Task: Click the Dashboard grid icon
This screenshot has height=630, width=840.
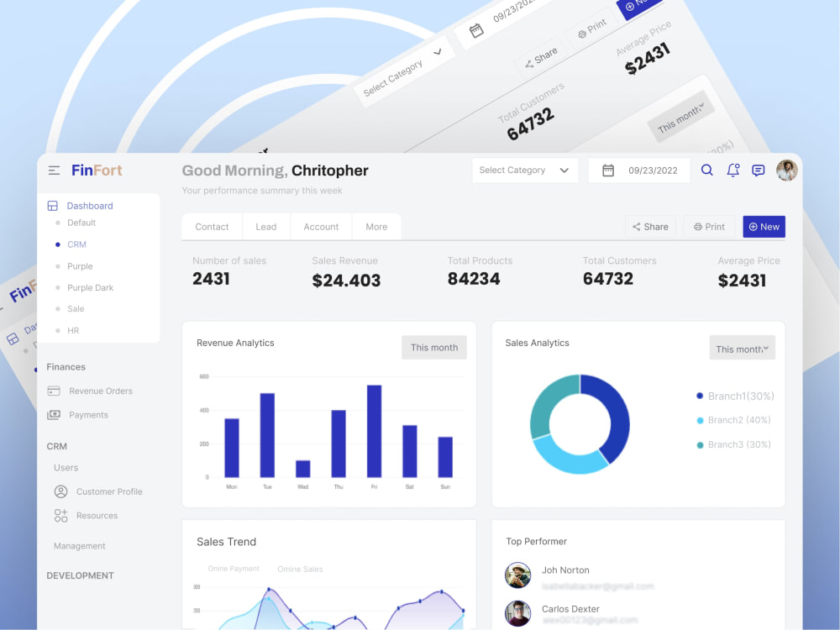Action: click(52, 206)
